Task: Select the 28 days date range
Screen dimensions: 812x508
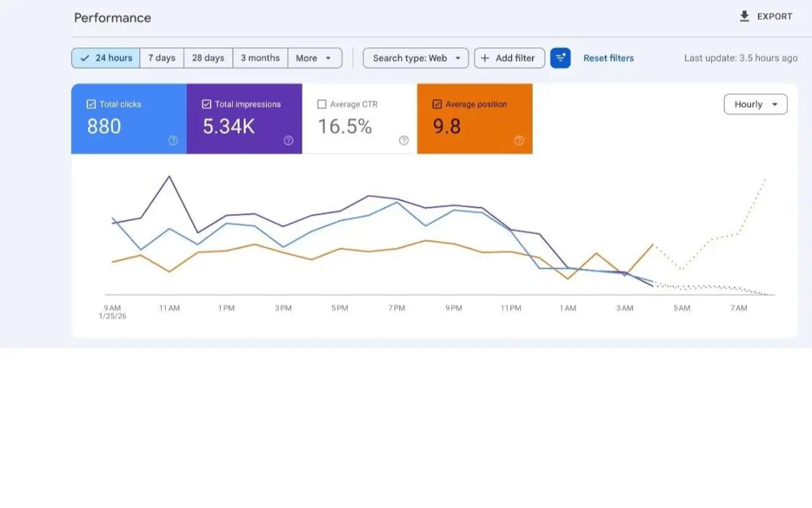Action: pyautogui.click(x=208, y=58)
